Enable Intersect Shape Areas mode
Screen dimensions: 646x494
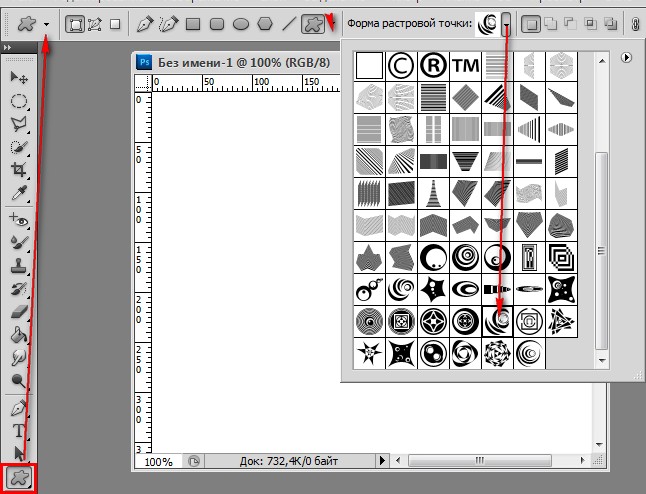click(x=590, y=24)
